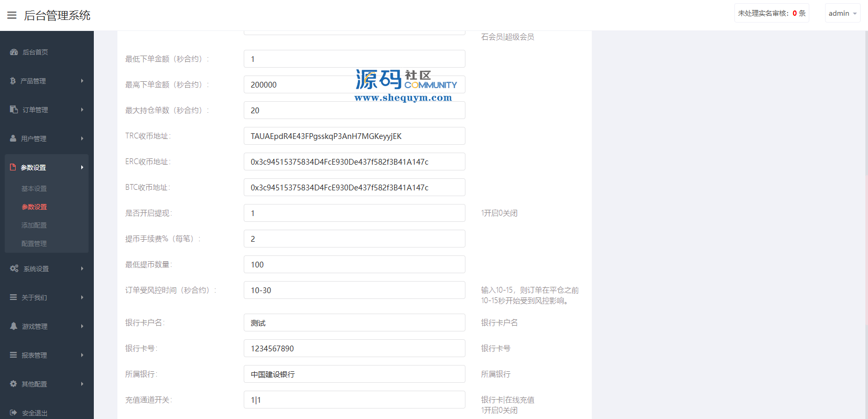Click the 是否开启提现 value field
This screenshot has width=868, height=419.
[x=354, y=213]
